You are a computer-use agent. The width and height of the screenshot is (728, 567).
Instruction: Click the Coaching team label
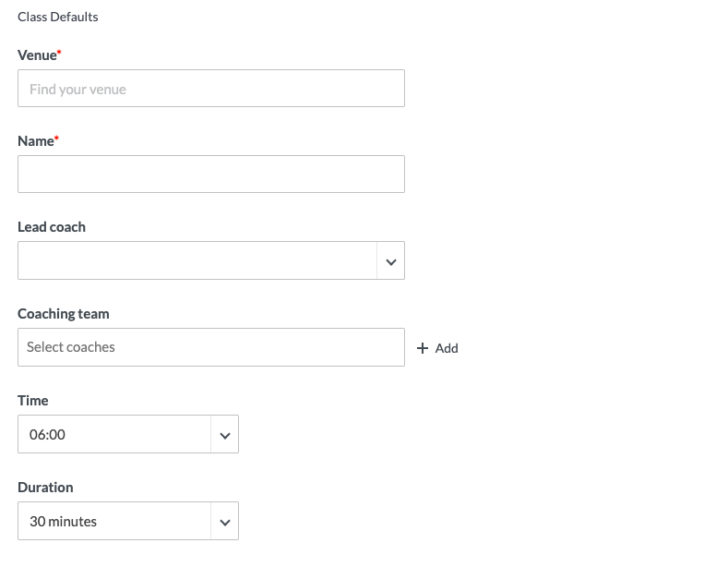63,314
